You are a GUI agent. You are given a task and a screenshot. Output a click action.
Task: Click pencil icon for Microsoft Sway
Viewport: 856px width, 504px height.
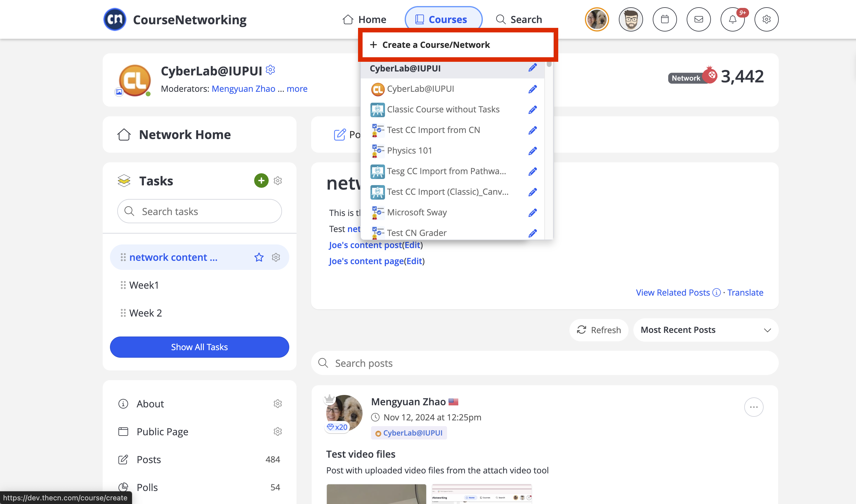click(x=532, y=213)
